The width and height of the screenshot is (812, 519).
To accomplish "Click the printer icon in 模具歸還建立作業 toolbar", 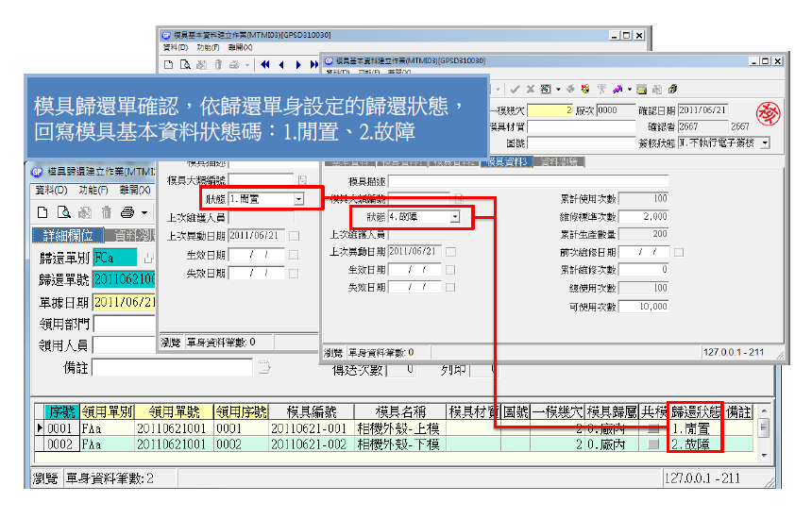I will [x=127, y=212].
